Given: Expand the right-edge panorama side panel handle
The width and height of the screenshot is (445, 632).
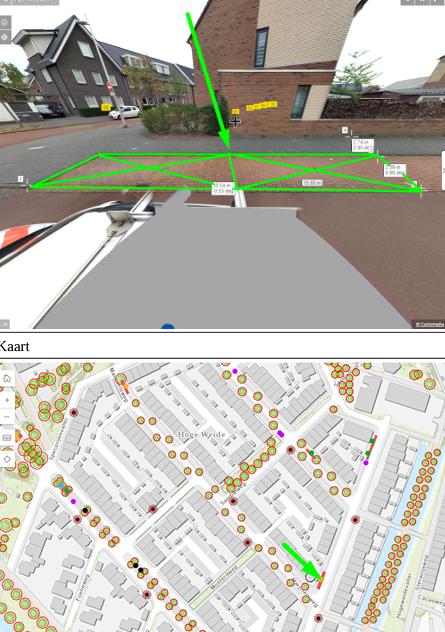Looking at the screenshot, I should click(443, 170).
